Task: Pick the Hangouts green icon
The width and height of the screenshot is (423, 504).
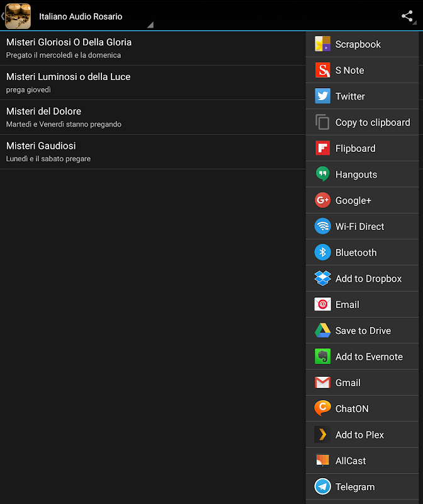Action: pyautogui.click(x=322, y=175)
